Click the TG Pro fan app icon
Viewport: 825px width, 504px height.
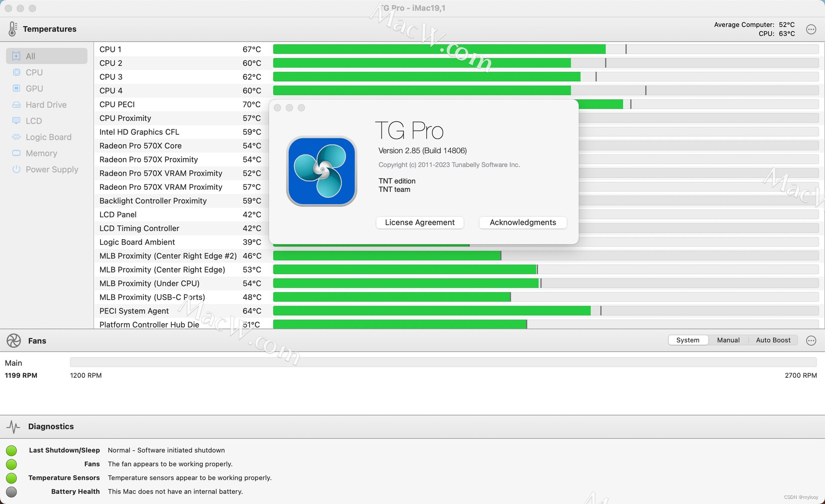point(322,171)
